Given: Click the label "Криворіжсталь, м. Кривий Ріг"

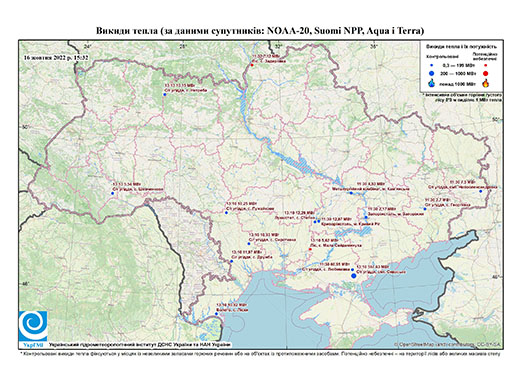Looking at the screenshot, I should pos(350,224).
